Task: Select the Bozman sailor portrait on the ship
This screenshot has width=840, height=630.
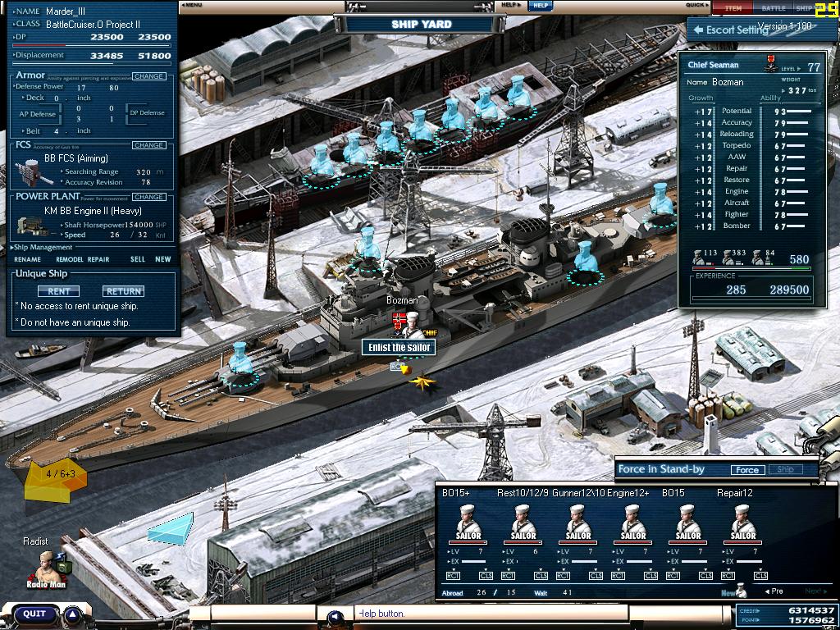Action: coord(412,323)
